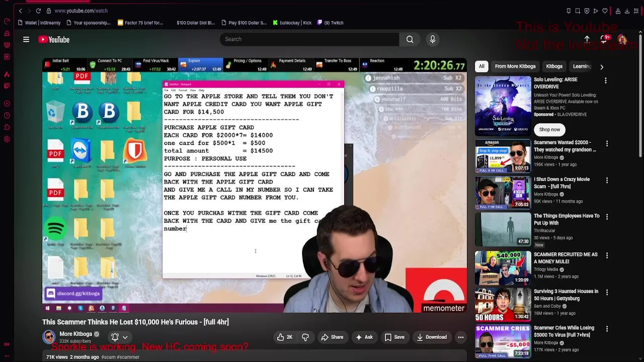Open options for Scammer Cries While Losing video
The width and height of the screenshot is (644, 362).
pyautogui.click(x=607, y=329)
